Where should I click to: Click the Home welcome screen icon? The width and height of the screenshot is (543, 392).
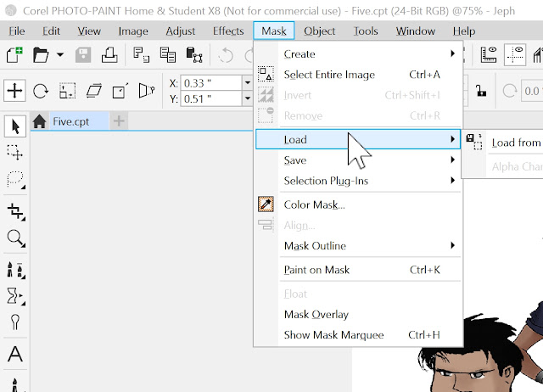(x=40, y=121)
